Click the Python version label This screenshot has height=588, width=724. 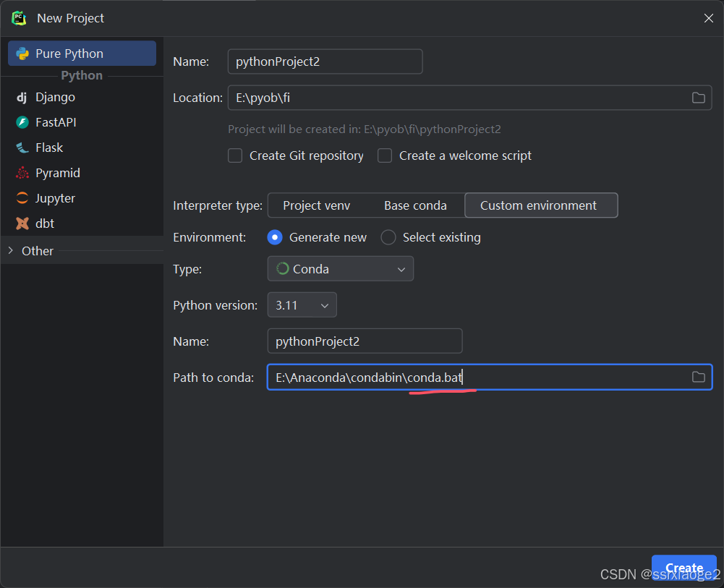[x=215, y=305]
